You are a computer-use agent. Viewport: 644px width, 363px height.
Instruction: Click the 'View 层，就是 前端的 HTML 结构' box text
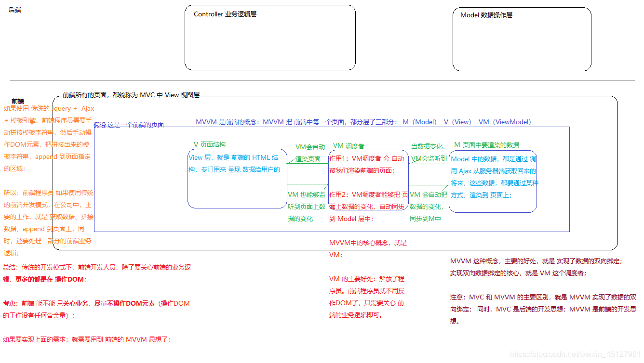(234, 164)
